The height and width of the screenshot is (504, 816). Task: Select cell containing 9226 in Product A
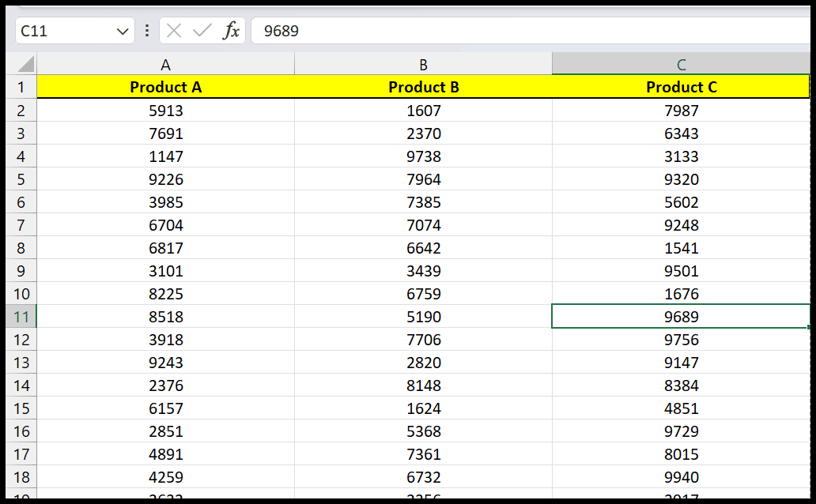[x=165, y=179]
